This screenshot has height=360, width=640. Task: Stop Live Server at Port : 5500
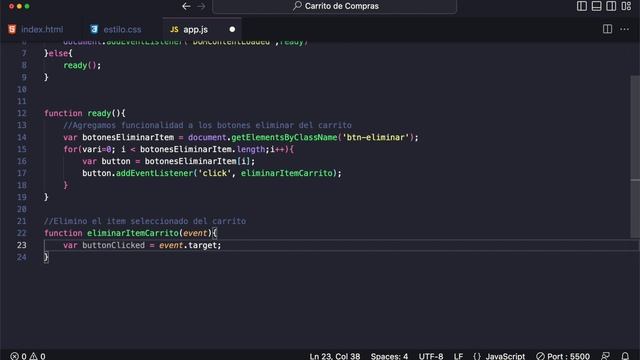point(563,356)
